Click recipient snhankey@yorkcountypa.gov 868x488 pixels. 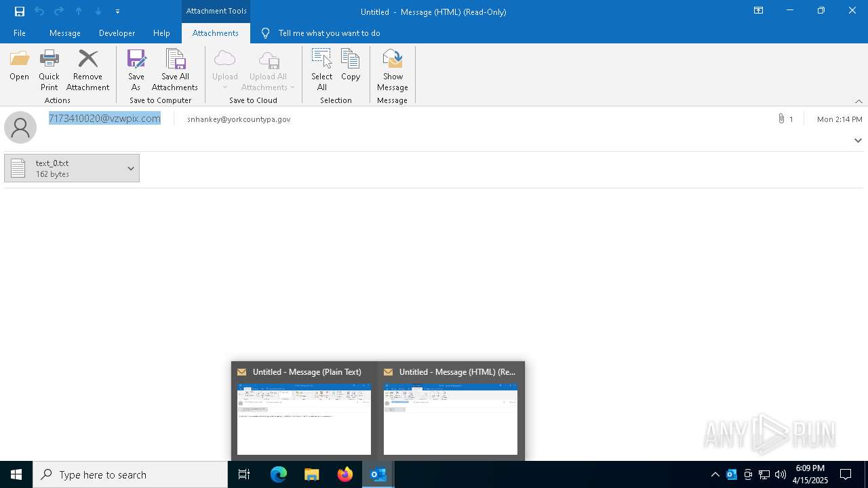tap(239, 119)
